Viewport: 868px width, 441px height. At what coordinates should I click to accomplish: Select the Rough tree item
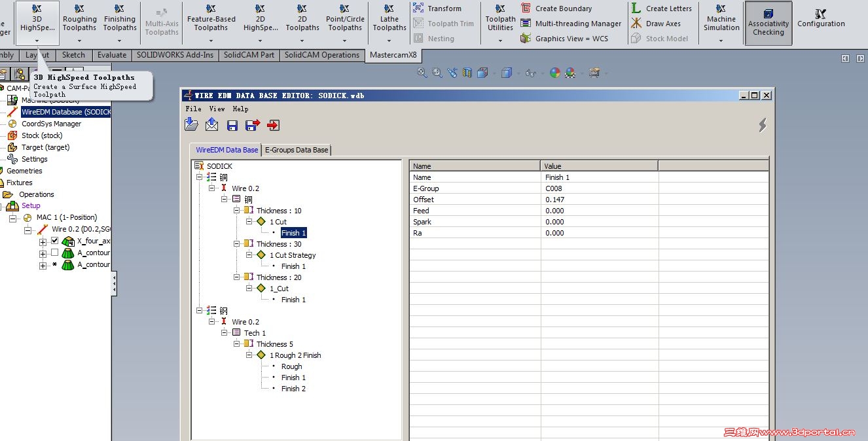(291, 366)
